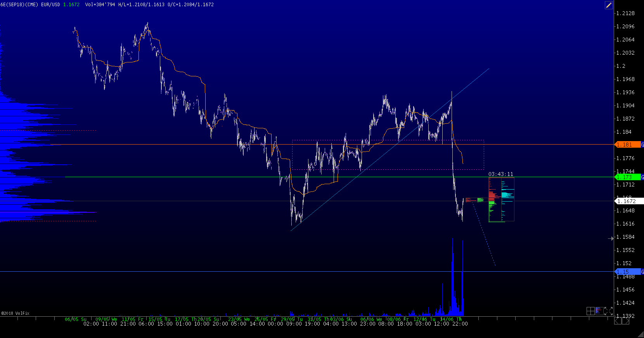
Task: Toggle the volume profile histogram icon
Action: point(599,311)
